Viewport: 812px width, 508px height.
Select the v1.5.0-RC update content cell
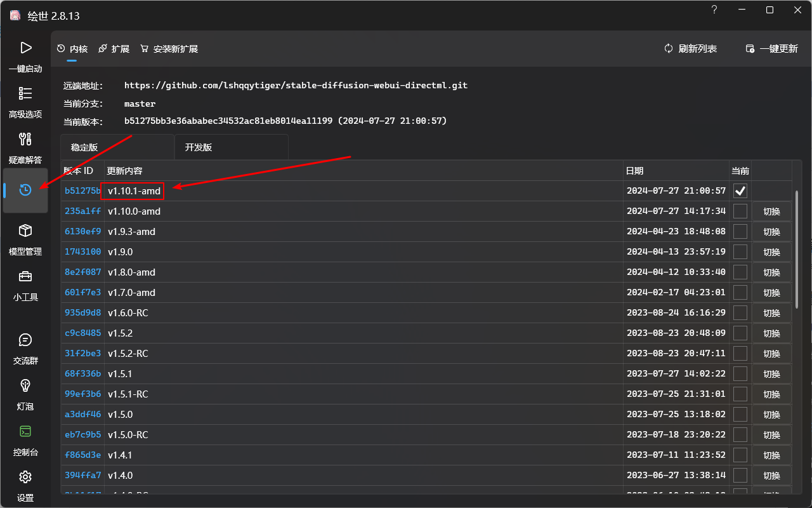[x=364, y=434]
